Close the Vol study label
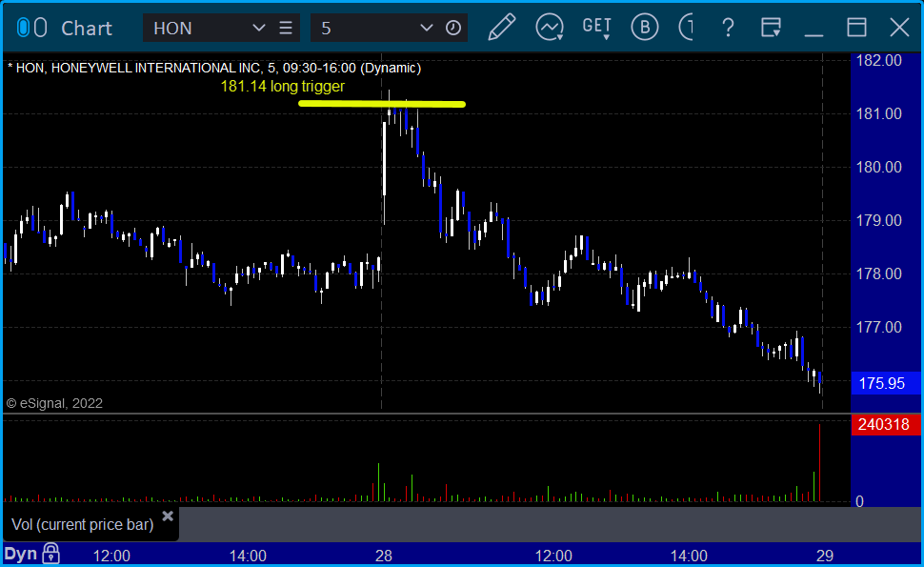The image size is (924, 567). [x=168, y=516]
